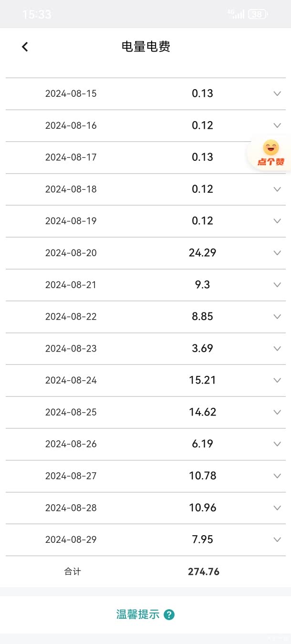
Task: Tap the battery indicator in status bar
Action: click(258, 14)
